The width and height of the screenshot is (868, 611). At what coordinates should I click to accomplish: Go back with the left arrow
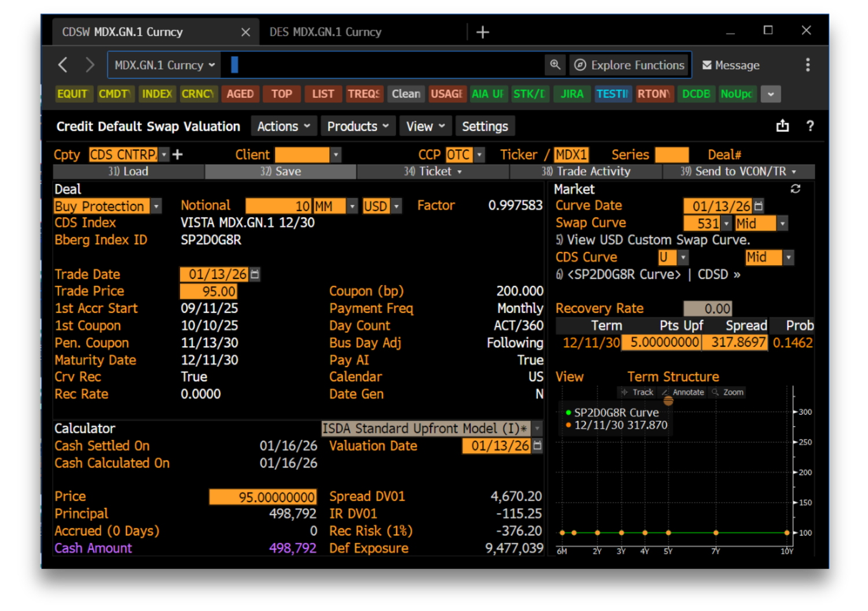pos(63,65)
